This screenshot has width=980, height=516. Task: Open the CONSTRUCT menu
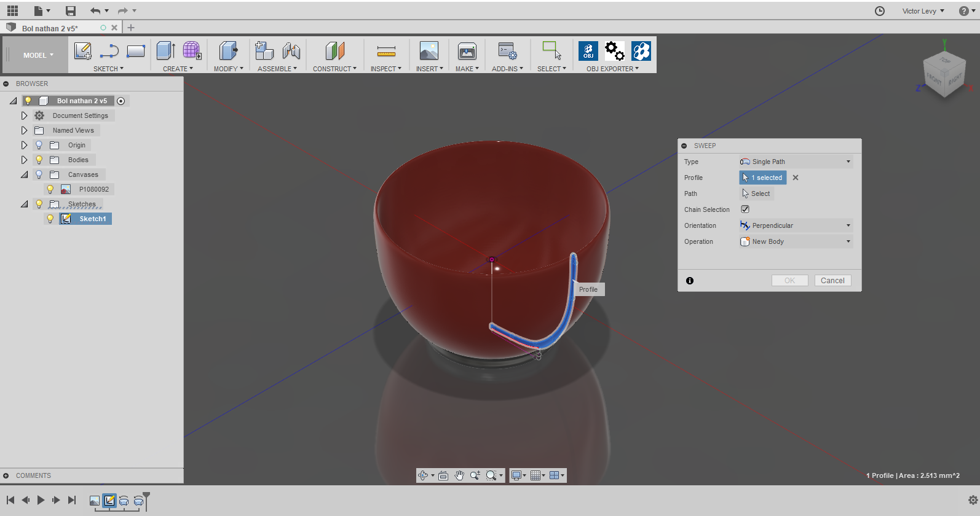pyautogui.click(x=334, y=69)
